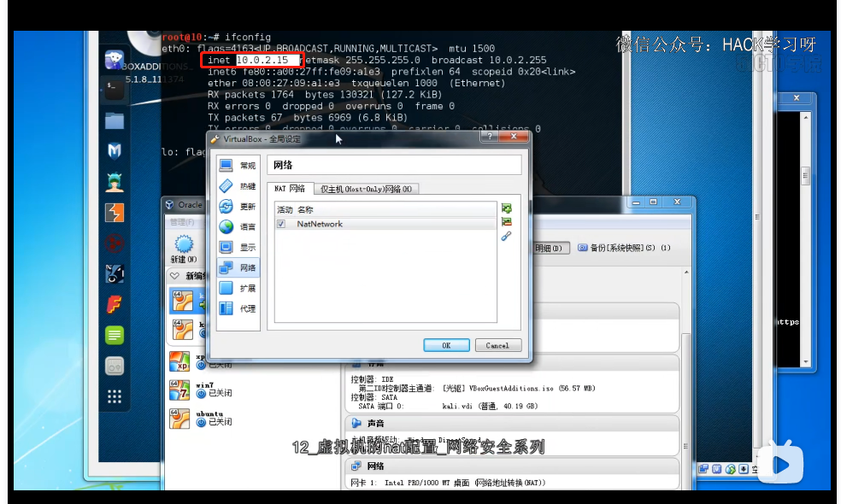841x504 pixels.
Task: Click the details pane scroll up arrow
Action: tap(686, 273)
